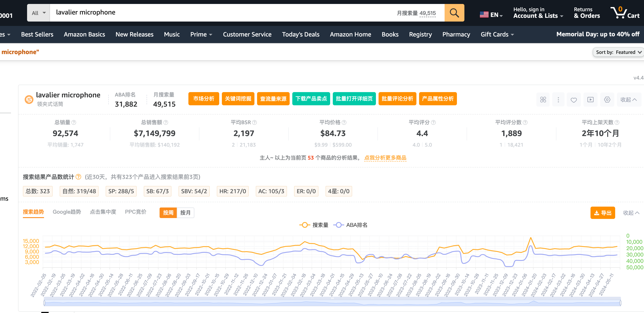
Task: Open the shopping cart icon
Action: pos(625,13)
